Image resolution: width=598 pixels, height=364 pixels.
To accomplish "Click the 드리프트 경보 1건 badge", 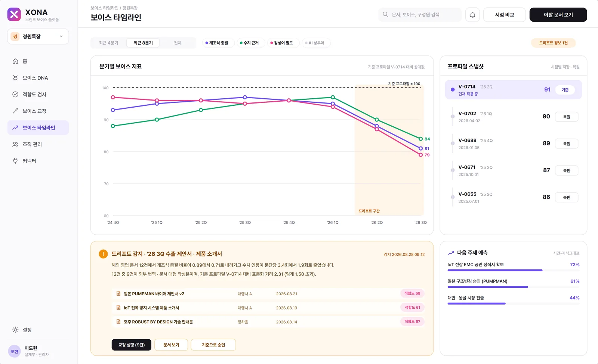I will (553, 43).
